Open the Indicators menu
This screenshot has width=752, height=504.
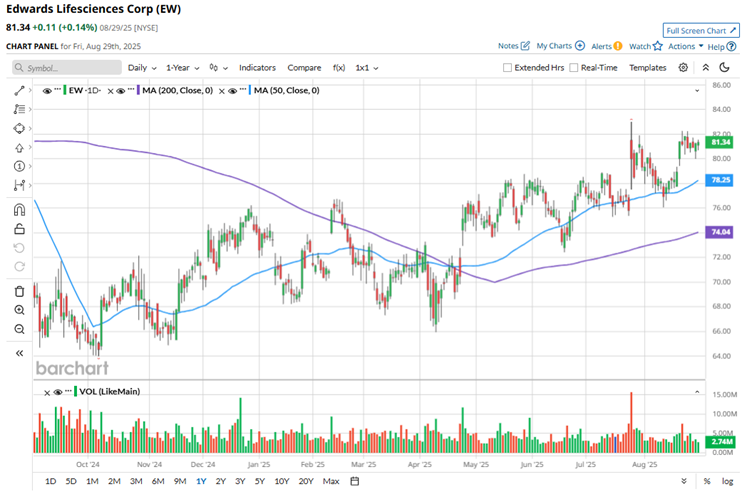257,68
